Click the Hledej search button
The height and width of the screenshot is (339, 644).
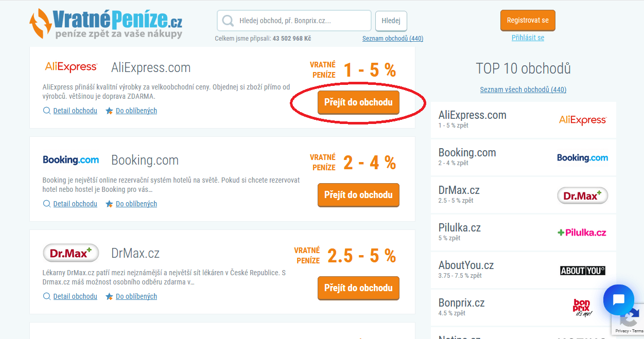point(391,21)
